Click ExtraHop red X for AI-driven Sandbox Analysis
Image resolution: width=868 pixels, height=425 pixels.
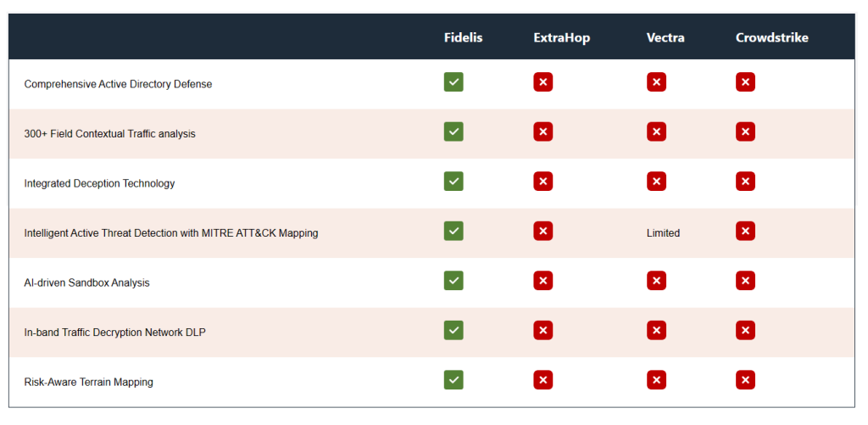pyautogui.click(x=542, y=281)
